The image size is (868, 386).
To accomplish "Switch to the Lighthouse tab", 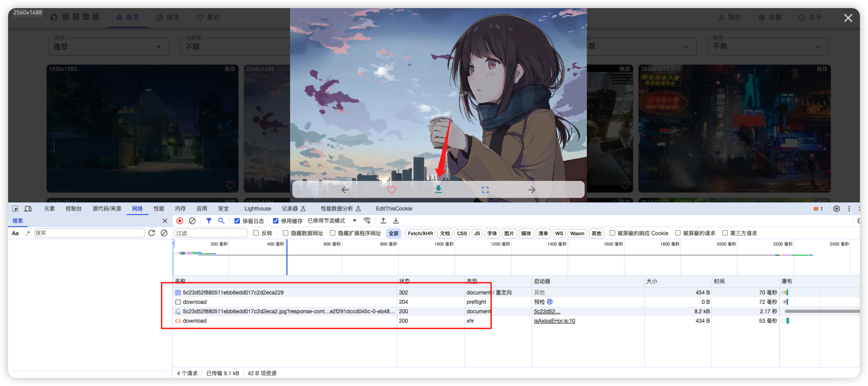I will [258, 209].
